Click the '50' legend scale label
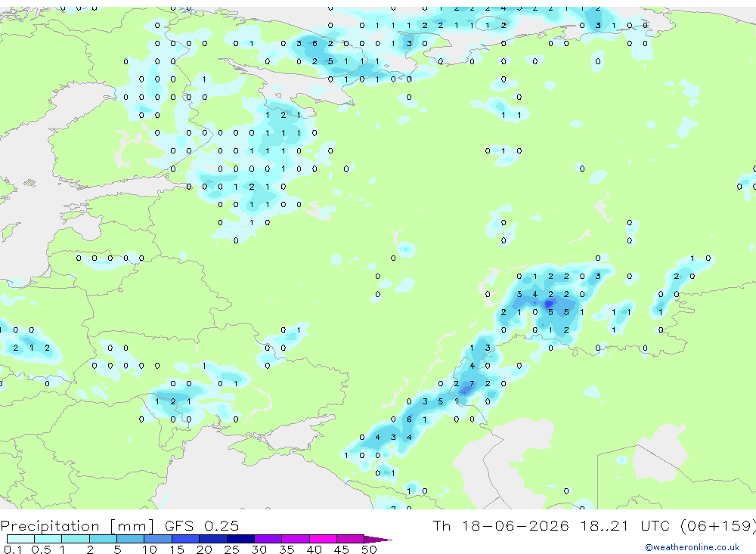This screenshot has height=554, width=756. point(369,549)
